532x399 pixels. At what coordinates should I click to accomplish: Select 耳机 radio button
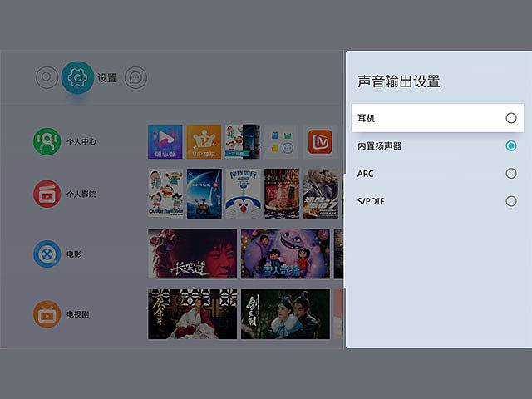coord(511,118)
